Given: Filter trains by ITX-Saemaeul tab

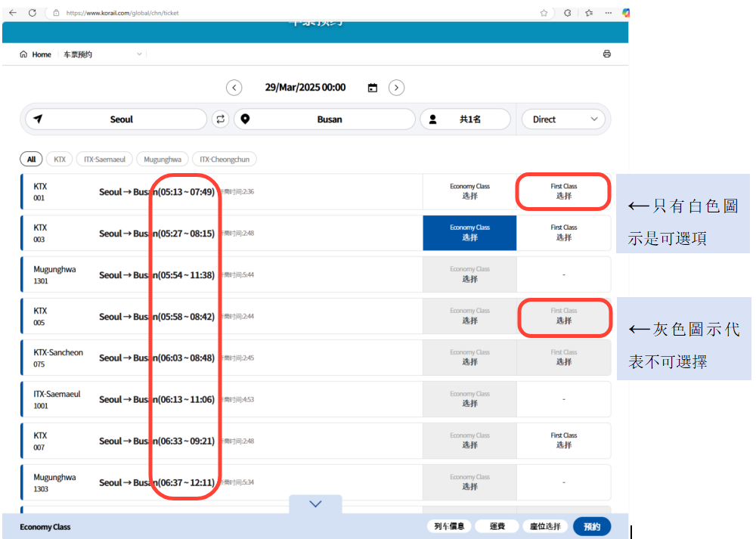Looking at the screenshot, I should (x=104, y=160).
